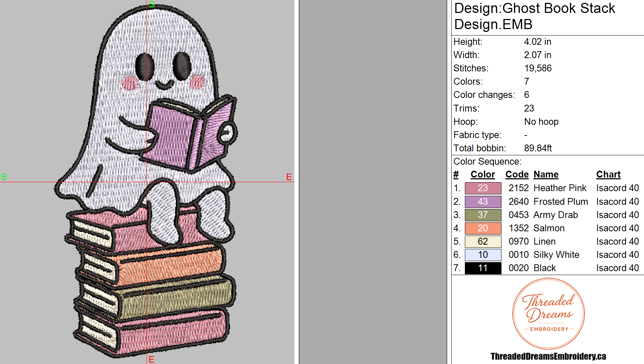Pick the Black color swatch 11
The height and width of the screenshot is (364, 644).
coord(483,268)
